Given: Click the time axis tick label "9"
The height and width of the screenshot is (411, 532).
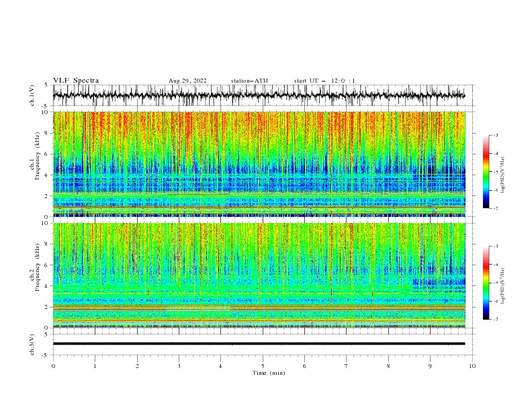Looking at the screenshot, I should point(430,366).
